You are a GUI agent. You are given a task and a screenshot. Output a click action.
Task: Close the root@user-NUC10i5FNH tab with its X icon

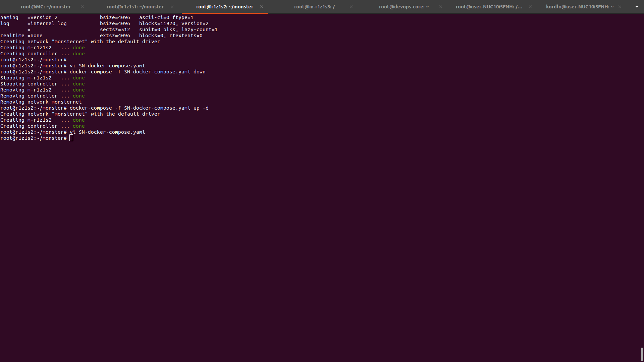[530, 7]
